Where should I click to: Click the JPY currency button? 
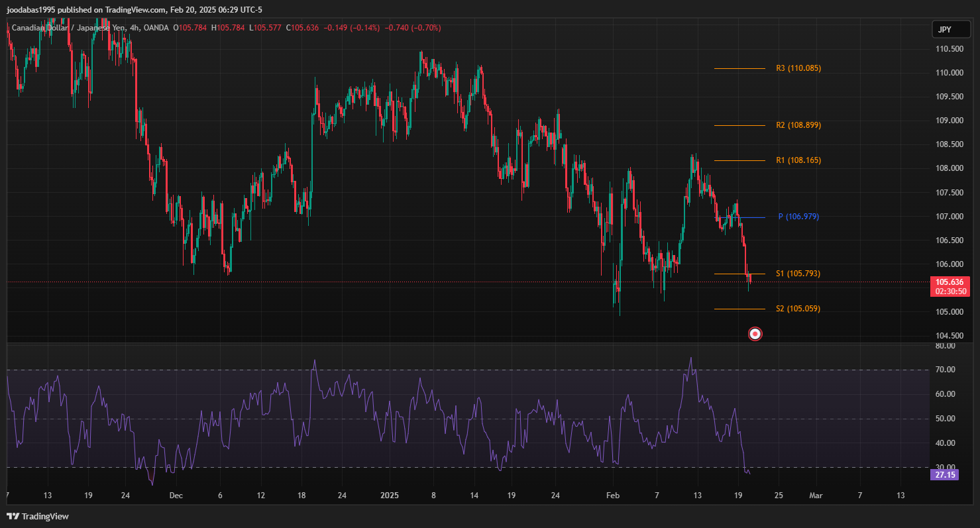(944, 30)
